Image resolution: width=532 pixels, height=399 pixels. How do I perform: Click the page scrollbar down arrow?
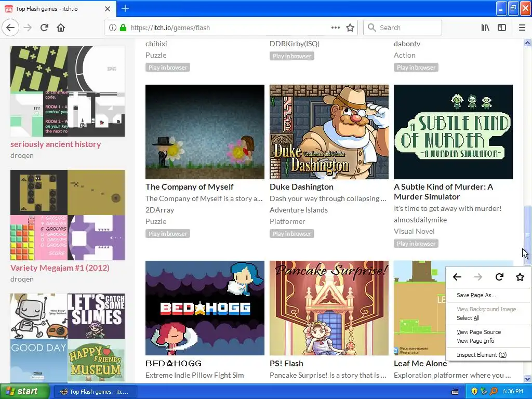click(527, 379)
